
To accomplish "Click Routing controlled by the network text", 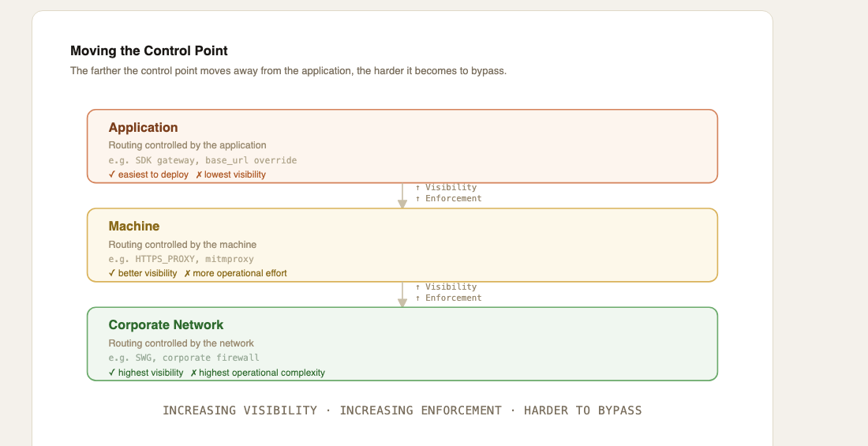I will point(181,343).
